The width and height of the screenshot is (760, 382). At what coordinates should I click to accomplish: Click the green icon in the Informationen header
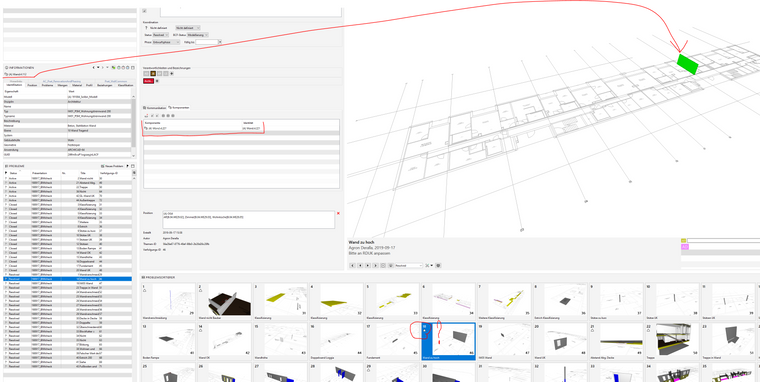click(113, 67)
